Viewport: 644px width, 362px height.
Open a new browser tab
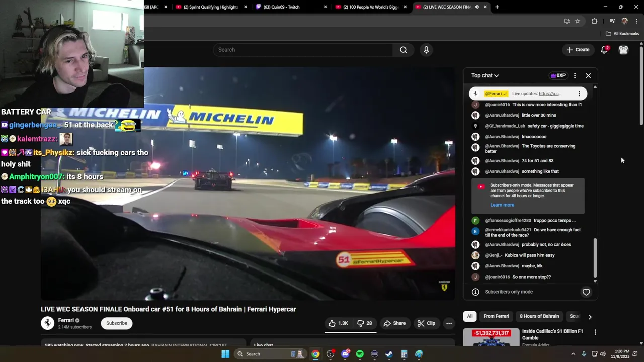(x=497, y=7)
